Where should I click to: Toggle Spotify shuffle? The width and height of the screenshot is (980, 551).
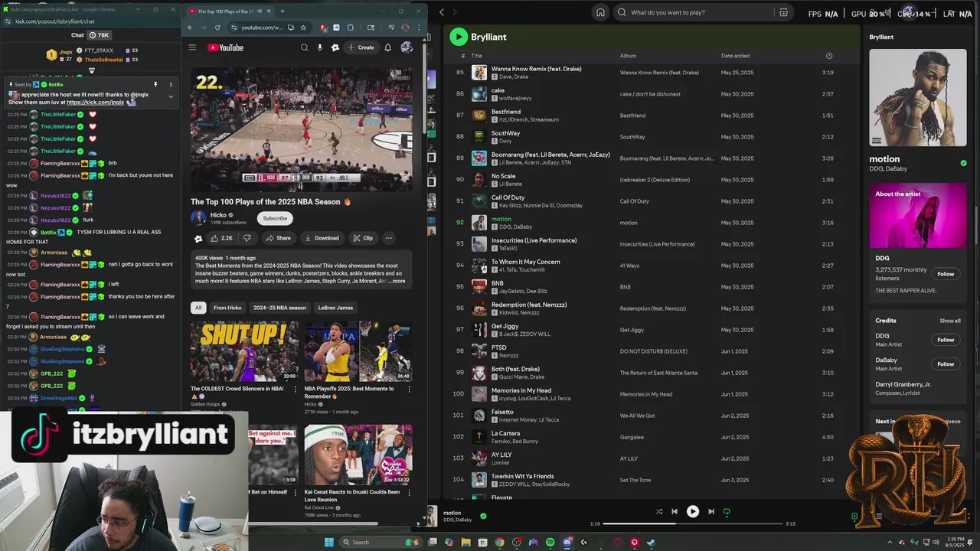point(658,511)
